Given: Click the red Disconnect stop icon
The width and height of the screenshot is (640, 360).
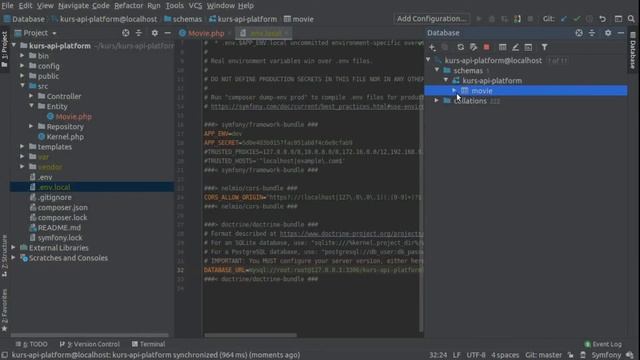Looking at the screenshot, I should click(x=487, y=47).
